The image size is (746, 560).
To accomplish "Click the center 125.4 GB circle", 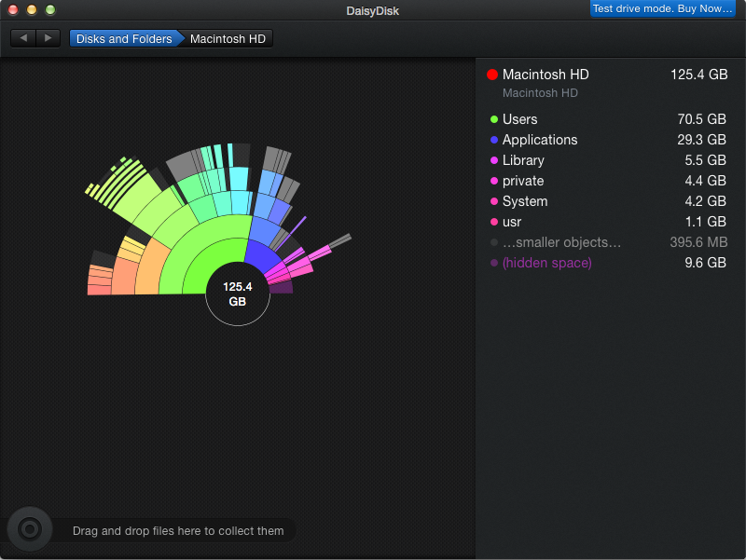I will click(x=238, y=294).
